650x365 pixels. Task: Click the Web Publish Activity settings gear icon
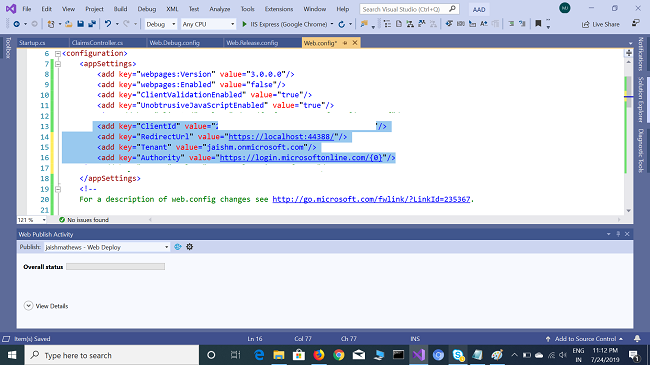(189, 247)
